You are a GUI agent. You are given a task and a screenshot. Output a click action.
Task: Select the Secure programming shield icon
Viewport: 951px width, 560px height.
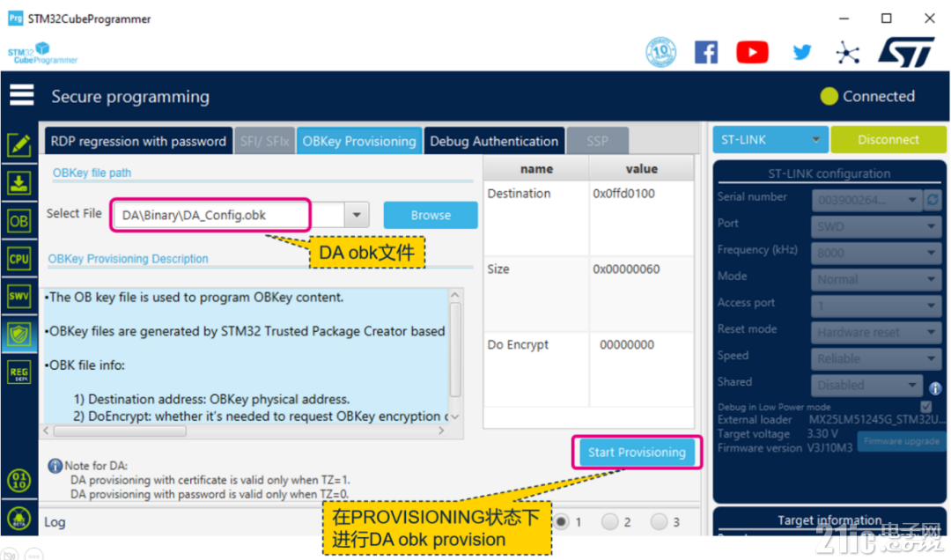18,335
